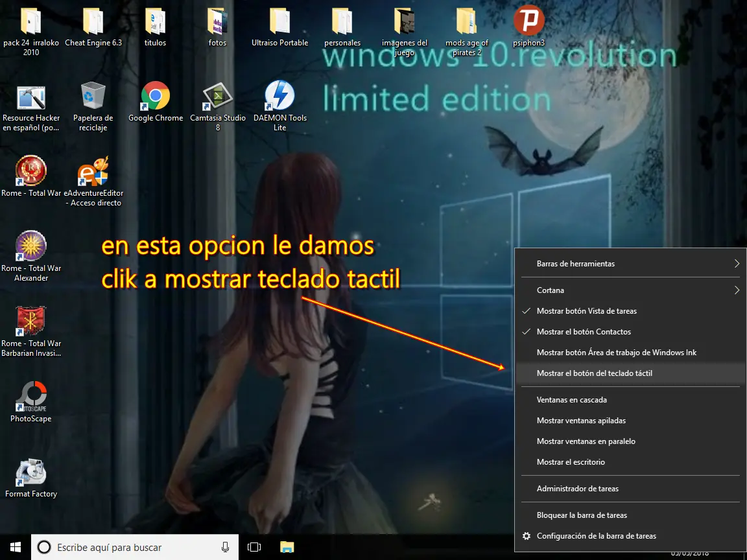747x560 pixels.
Task: Enable Mostrar el botón del teclado táctil
Action: (631, 373)
